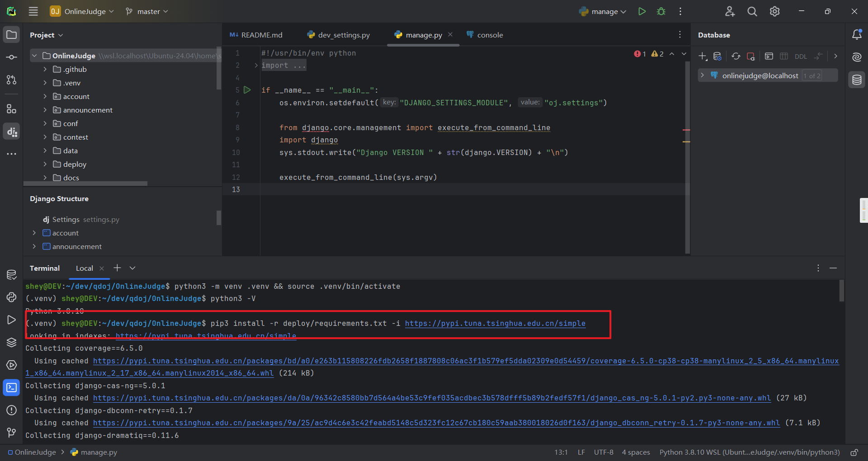Select the Settings settings.py Django item
Viewport: 868px width, 461px height.
click(81, 219)
